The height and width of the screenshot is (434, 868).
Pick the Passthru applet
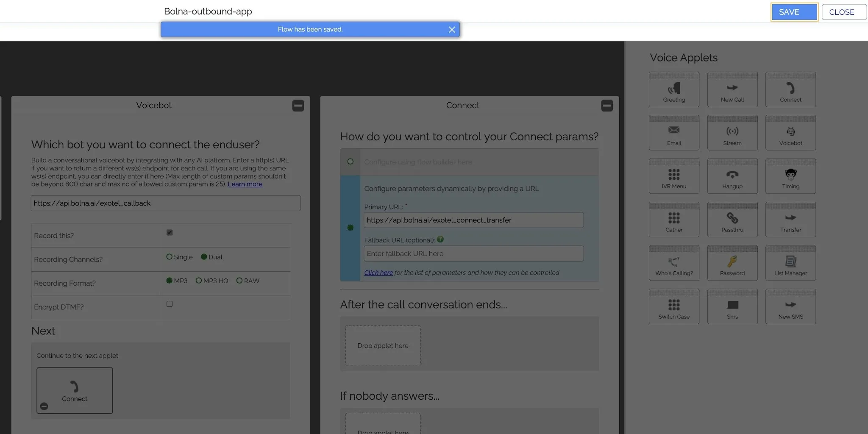[732, 220]
